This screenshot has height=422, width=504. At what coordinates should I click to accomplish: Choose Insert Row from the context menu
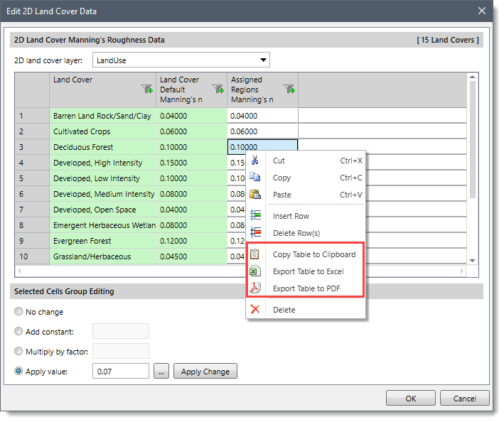coord(306,216)
